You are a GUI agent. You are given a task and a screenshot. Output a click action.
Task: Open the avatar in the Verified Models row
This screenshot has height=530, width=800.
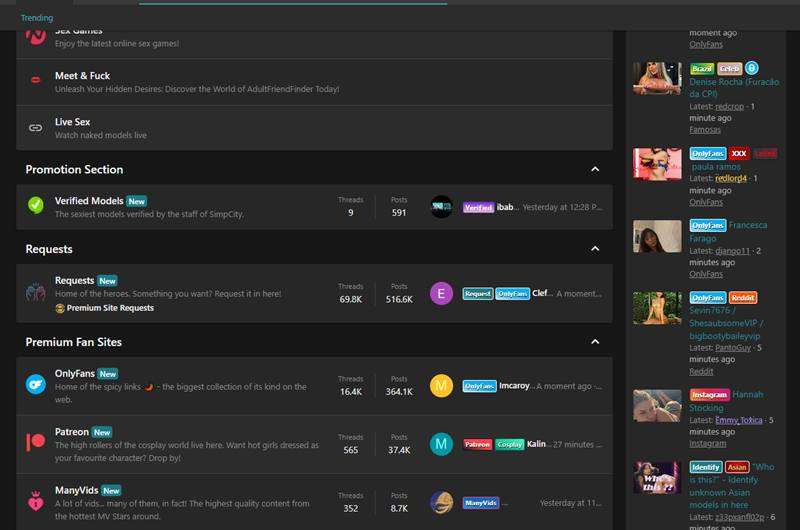pyautogui.click(x=441, y=207)
